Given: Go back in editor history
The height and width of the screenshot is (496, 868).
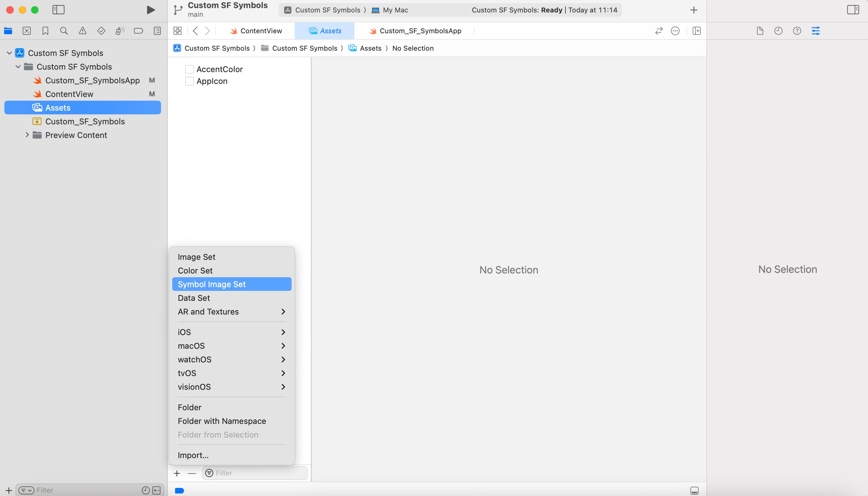Looking at the screenshot, I should (x=195, y=31).
